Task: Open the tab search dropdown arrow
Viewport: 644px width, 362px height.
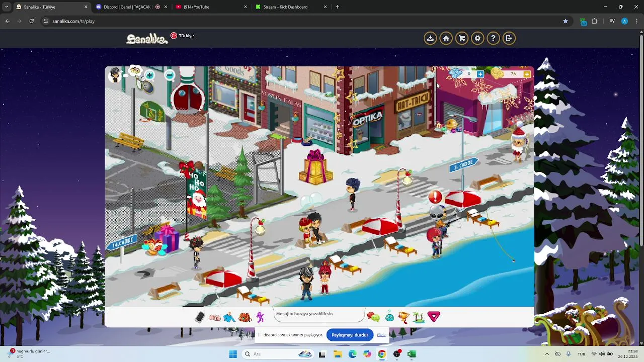Action: click(x=6, y=7)
